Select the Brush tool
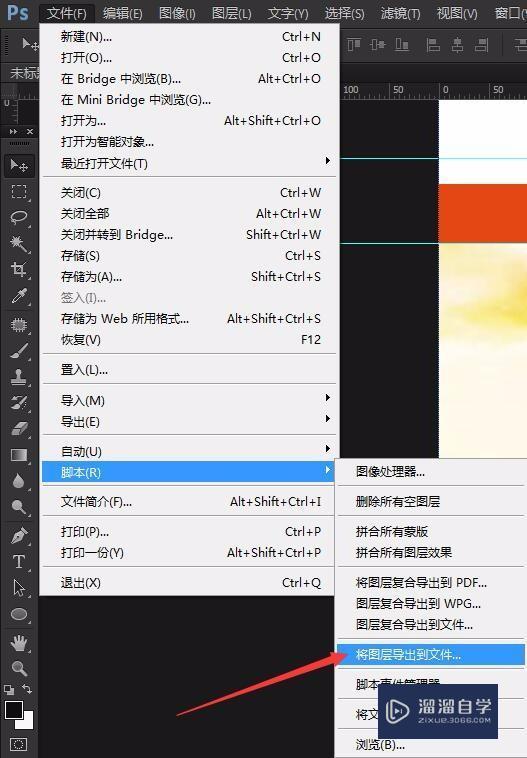 pos(19,350)
